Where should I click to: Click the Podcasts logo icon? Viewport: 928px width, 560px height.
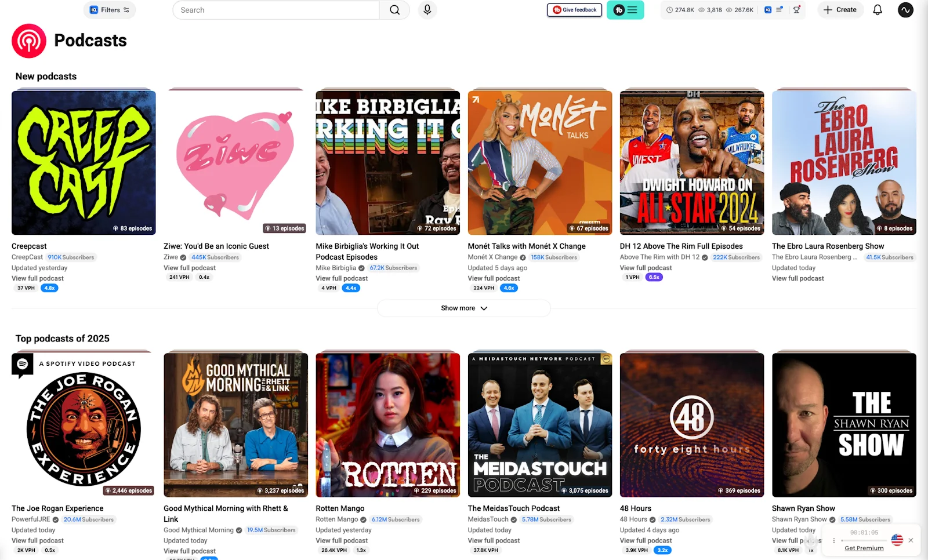[x=28, y=40]
